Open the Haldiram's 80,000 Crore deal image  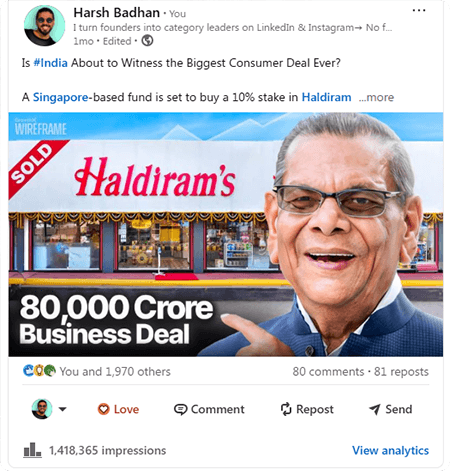[226, 234]
